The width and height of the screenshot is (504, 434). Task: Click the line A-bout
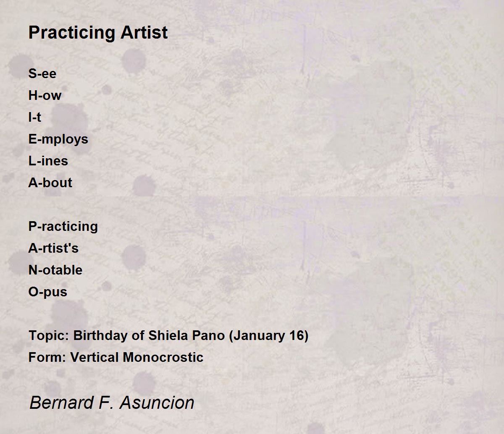coord(50,183)
